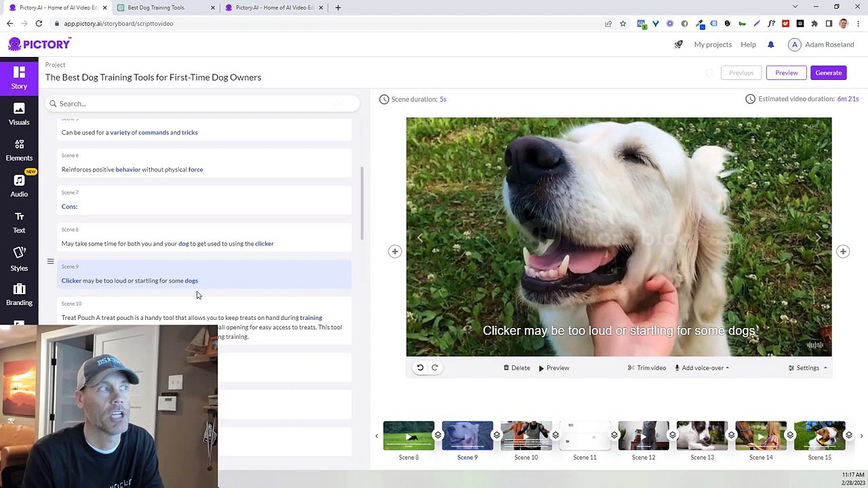Viewport: 868px width, 488px height.
Task: Go to the previous visual using the left arrow on the video
Action: [420, 237]
